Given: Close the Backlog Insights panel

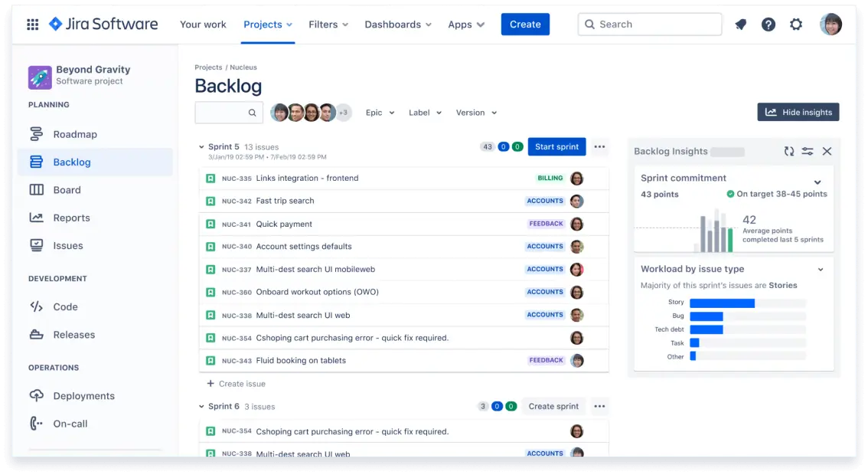Looking at the screenshot, I should point(827,152).
